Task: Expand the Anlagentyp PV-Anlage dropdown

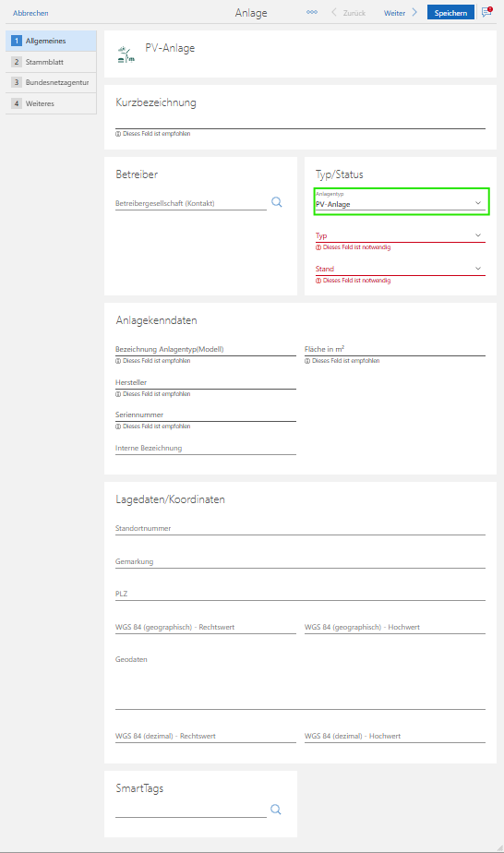Action: pos(402,201)
